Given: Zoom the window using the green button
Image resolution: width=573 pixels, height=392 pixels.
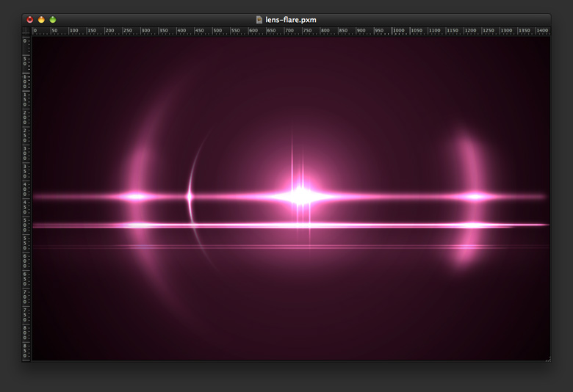Looking at the screenshot, I should (53, 20).
